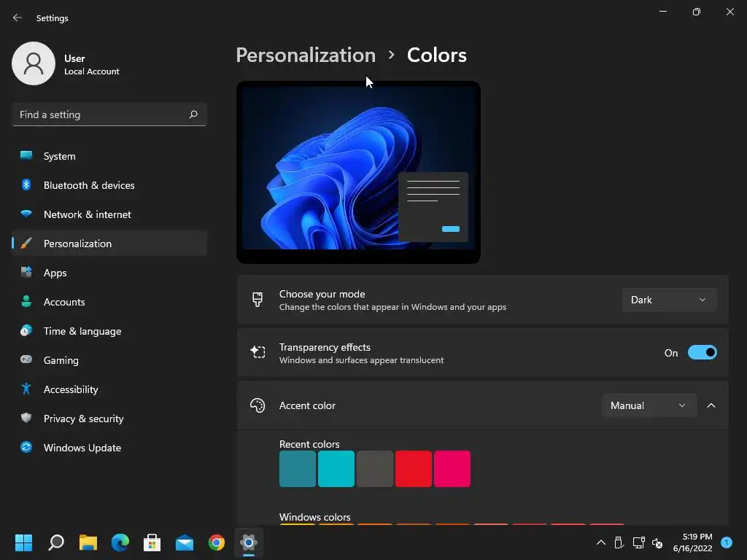The width and height of the screenshot is (747, 560).
Task: Click the Accent color palette icon
Action: [x=258, y=405]
